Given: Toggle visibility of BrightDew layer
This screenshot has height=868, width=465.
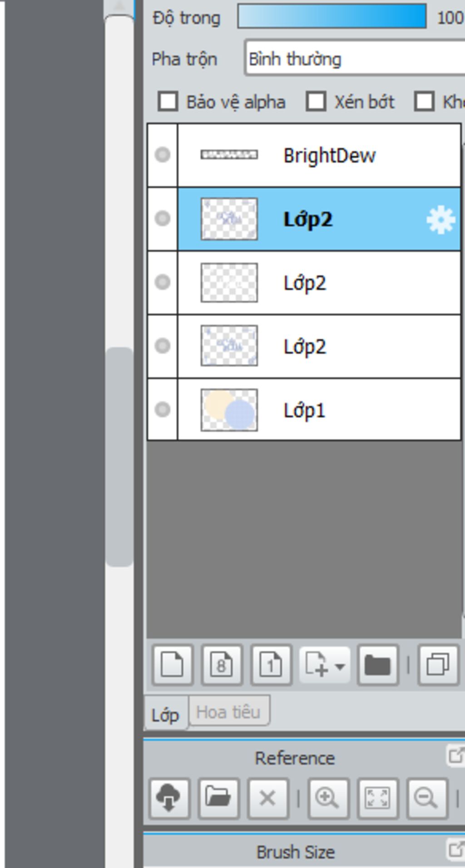Looking at the screenshot, I should 162,155.
